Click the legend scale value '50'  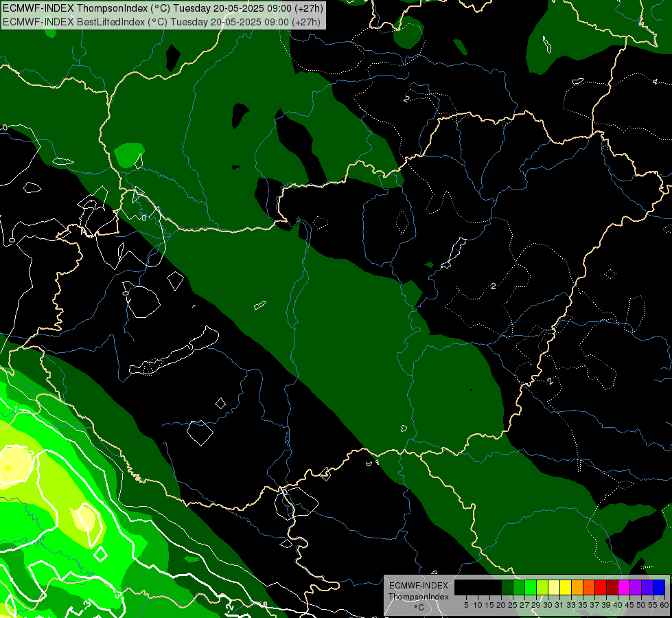640,605
